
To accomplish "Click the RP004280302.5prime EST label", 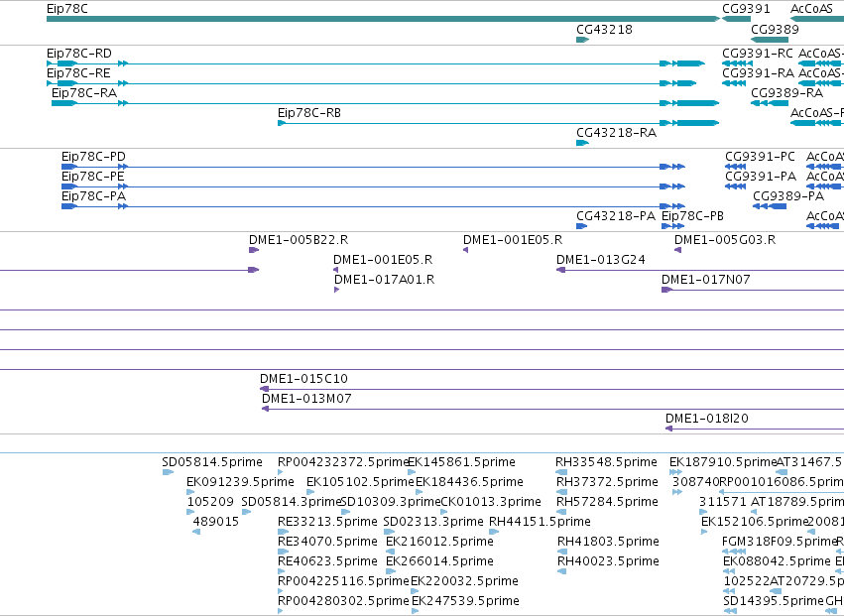I will [x=343, y=601].
